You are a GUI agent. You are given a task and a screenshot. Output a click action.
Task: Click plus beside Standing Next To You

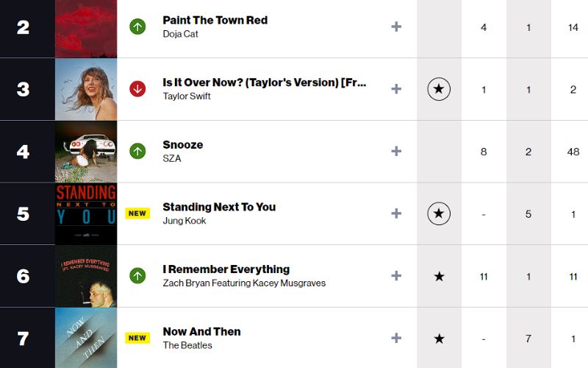(396, 213)
